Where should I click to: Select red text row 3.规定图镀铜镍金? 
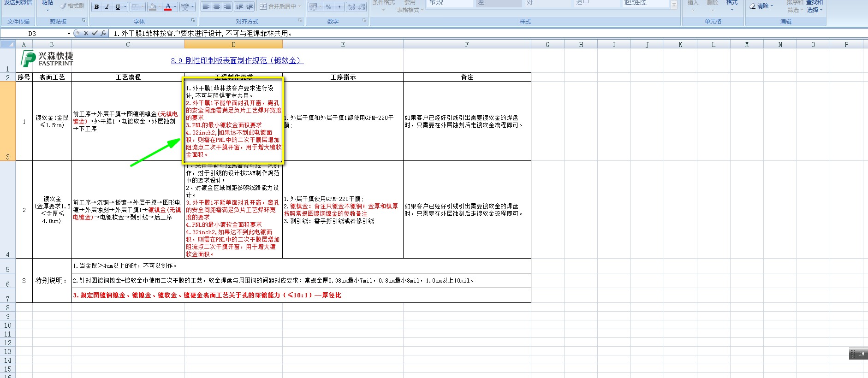[x=301, y=295]
